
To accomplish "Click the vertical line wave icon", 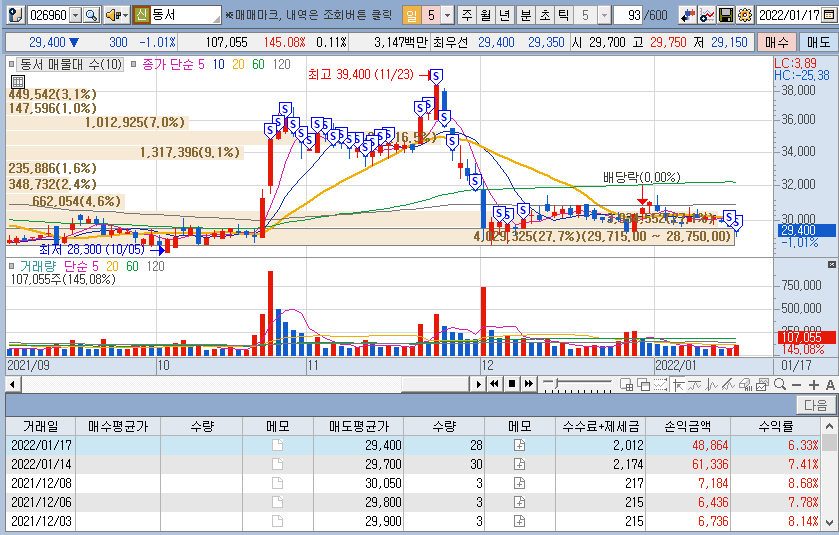I will [x=711, y=384].
